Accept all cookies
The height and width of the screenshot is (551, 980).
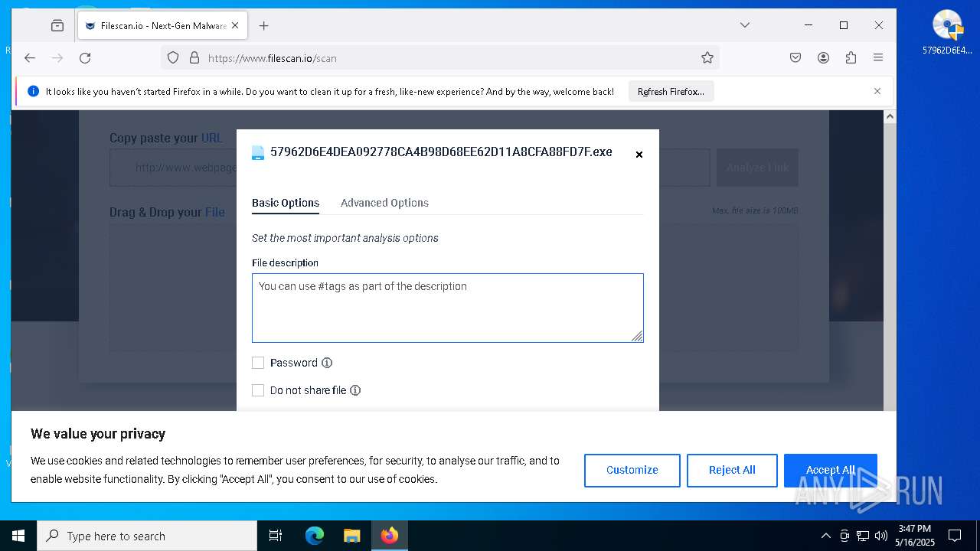click(831, 470)
